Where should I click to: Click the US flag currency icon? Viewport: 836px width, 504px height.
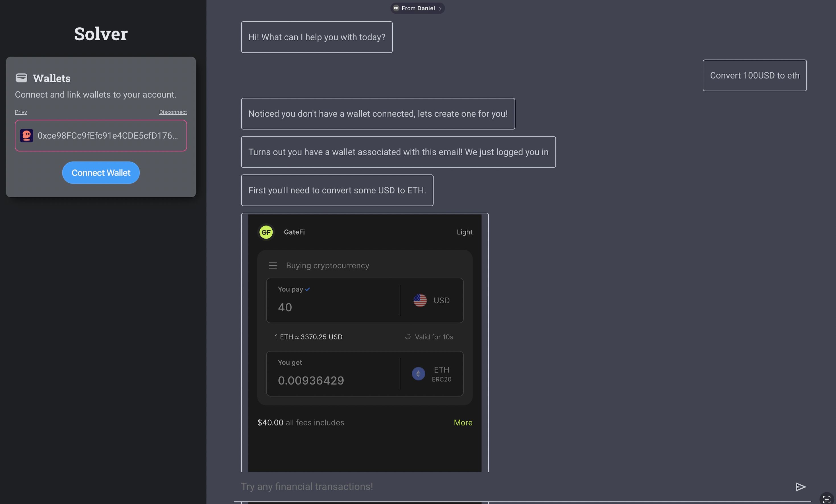click(x=420, y=301)
